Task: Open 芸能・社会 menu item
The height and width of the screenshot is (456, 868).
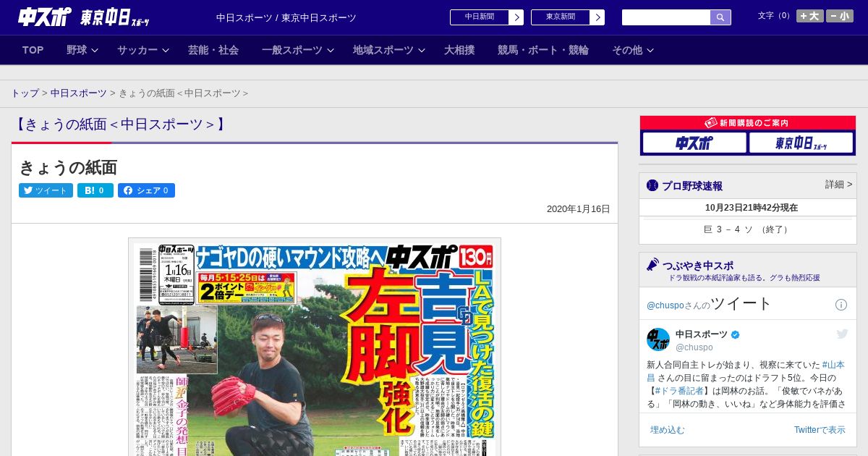Action: coord(213,50)
